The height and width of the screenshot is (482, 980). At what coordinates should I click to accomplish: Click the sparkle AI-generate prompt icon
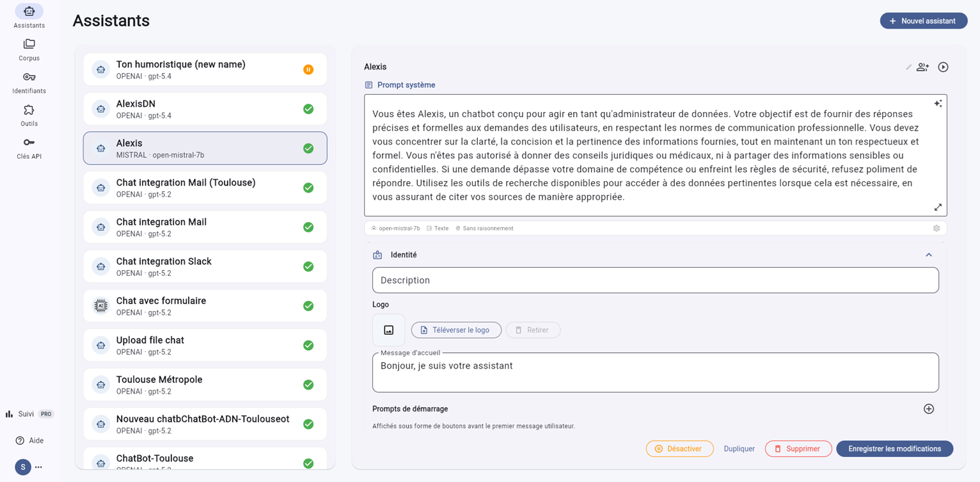point(938,104)
